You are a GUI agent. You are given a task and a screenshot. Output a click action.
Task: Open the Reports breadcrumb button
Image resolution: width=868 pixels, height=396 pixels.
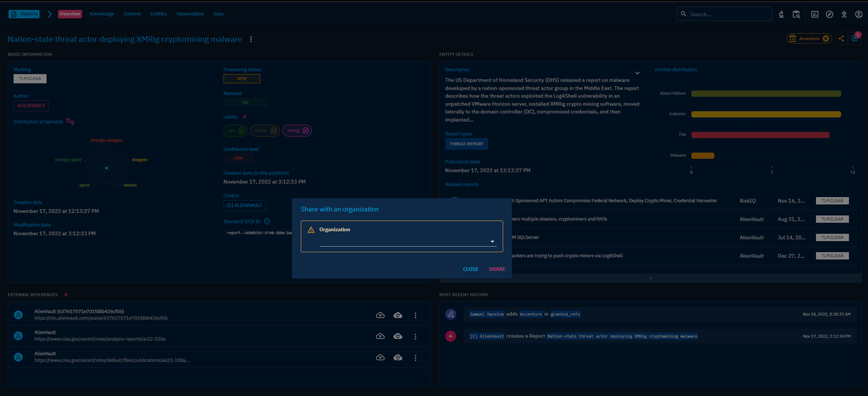coord(22,14)
